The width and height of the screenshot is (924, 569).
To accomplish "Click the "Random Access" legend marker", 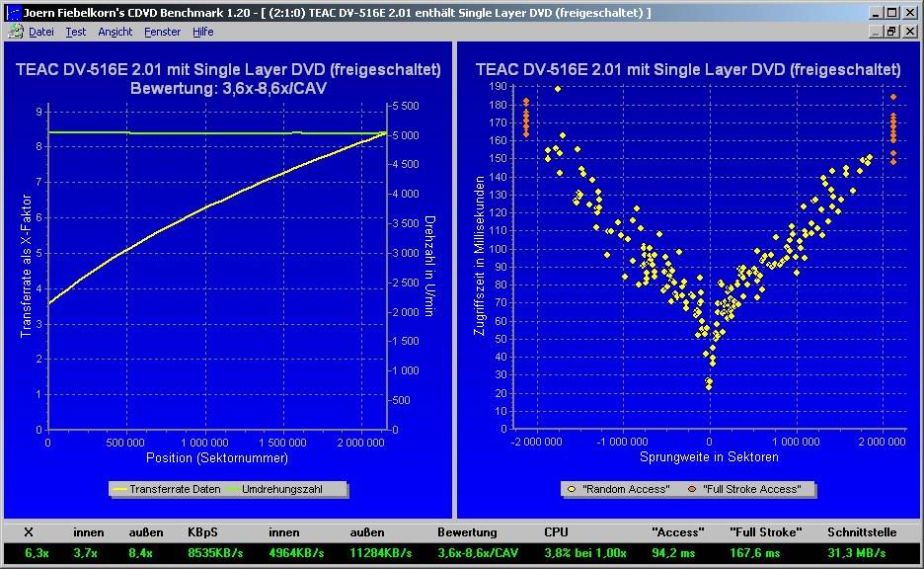I will point(571,489).
